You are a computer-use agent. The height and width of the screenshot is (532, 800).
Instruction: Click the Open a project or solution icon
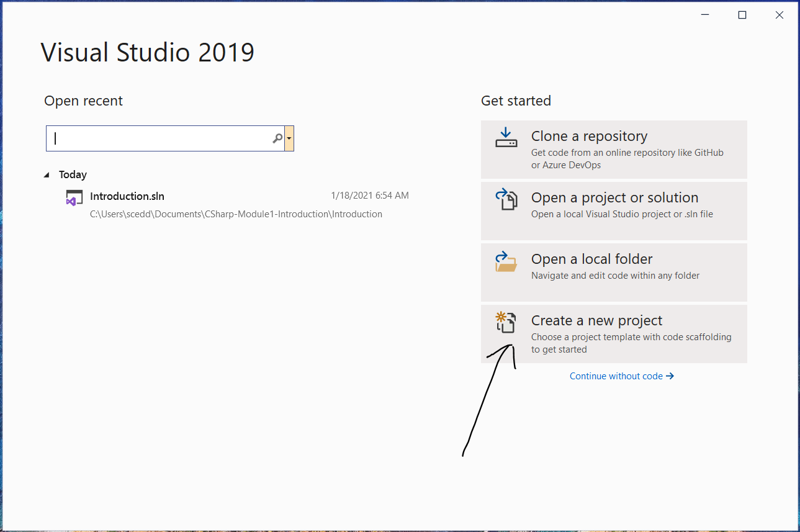tap(506, 200)
